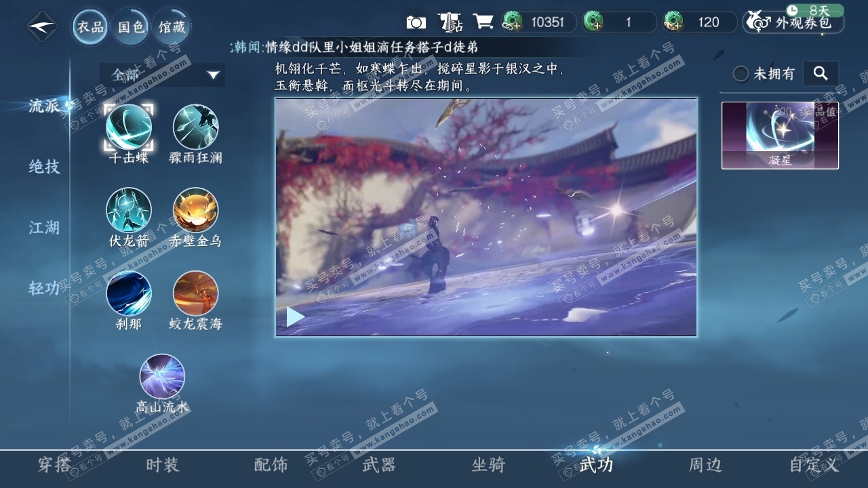This screenshot has height=488, width=868.
Task: Open the 外观券包 coupon pack
Action: 793,22
